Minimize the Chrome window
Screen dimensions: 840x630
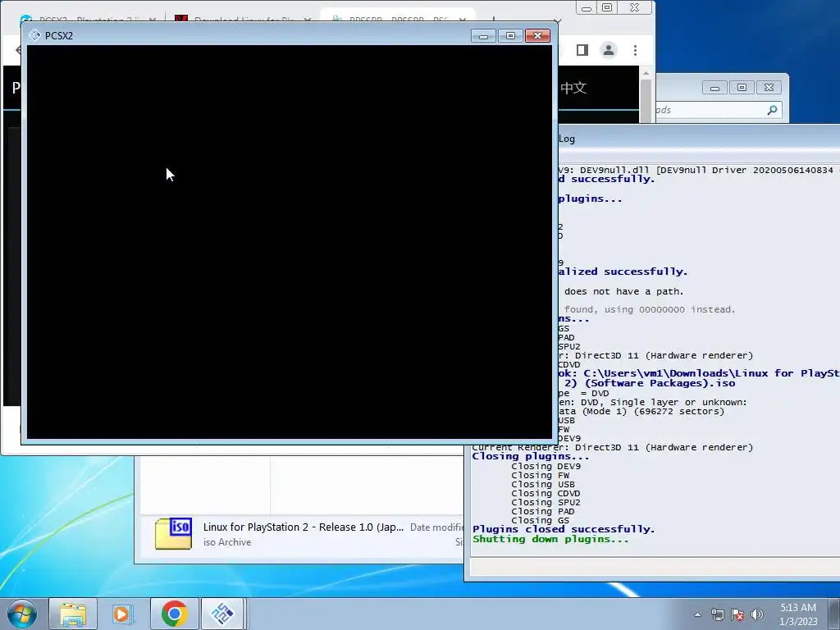tap(587, 8)
